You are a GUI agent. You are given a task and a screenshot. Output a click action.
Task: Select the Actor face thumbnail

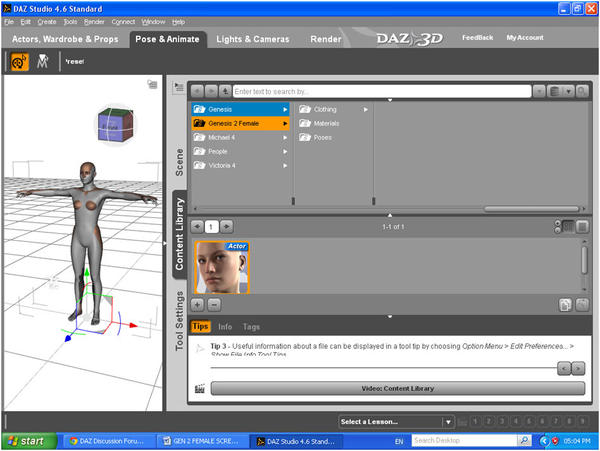[x=222, y=267]
